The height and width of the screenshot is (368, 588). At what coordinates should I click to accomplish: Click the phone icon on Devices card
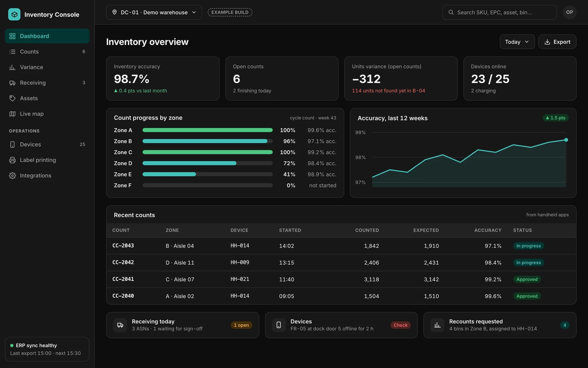(x=279, y=325)
